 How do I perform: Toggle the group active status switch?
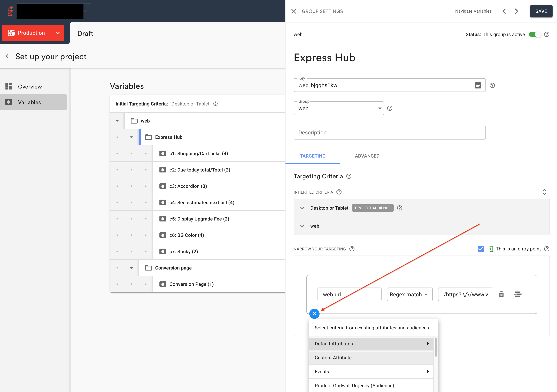tap(535, 34)
